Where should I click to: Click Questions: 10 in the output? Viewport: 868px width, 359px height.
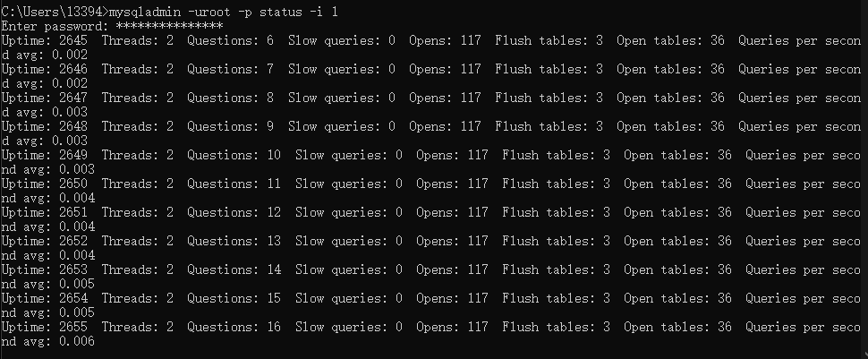point(234,155)
